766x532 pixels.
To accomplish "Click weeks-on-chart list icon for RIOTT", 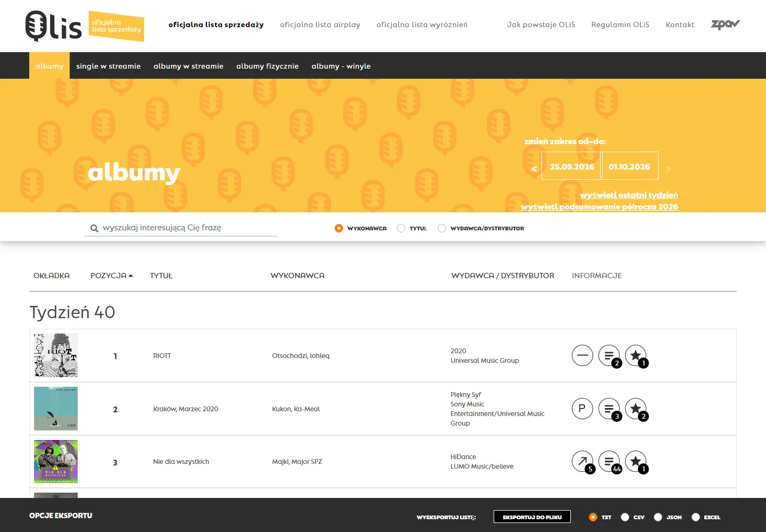I will click(609, 355).
